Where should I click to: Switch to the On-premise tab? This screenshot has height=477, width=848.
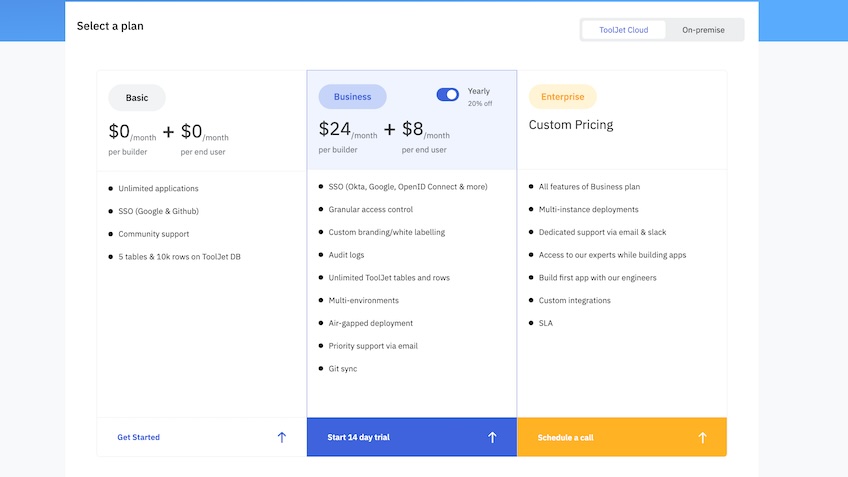[703, 30]
